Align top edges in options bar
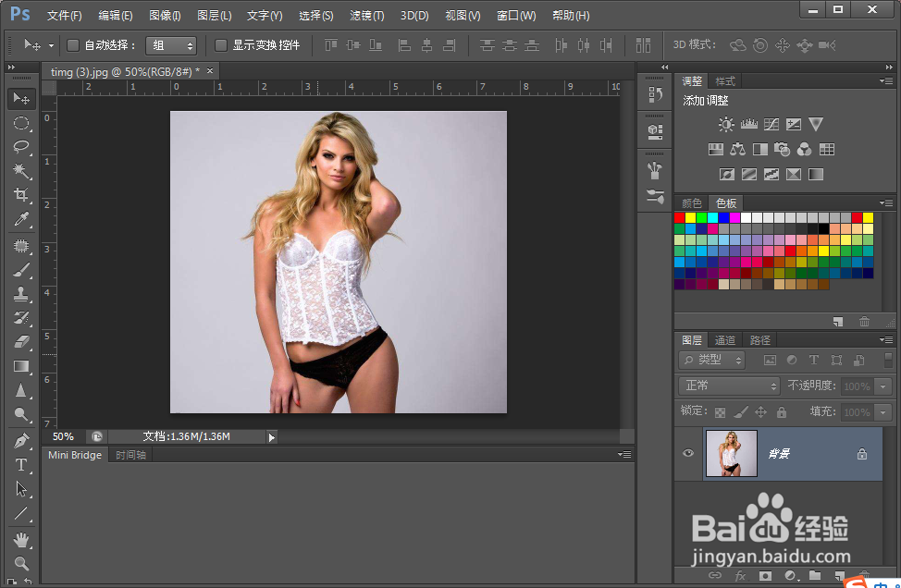 pyautogui.click(x=331, y=44)
